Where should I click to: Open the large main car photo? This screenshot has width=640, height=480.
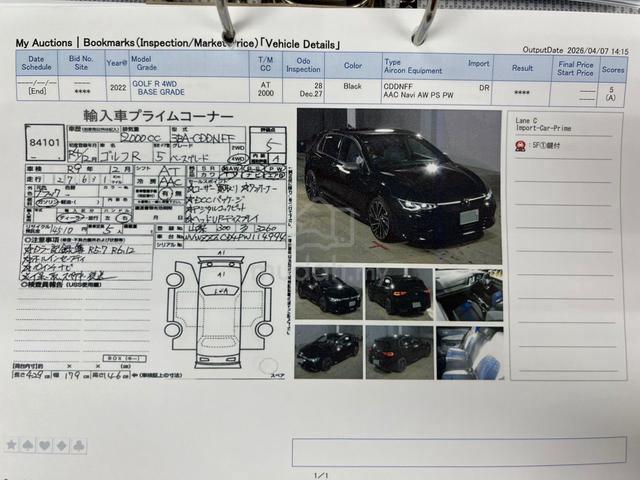(x=399, y=186)
